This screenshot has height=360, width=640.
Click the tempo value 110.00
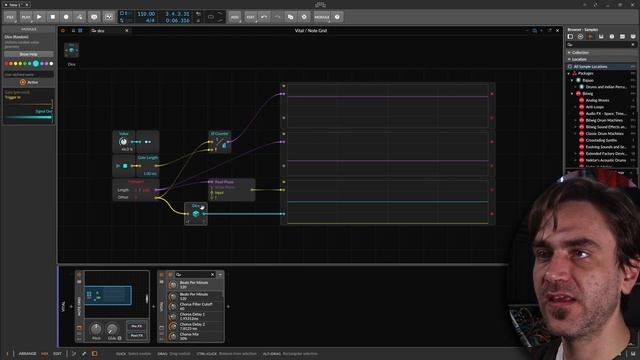[x=146, y=14]
